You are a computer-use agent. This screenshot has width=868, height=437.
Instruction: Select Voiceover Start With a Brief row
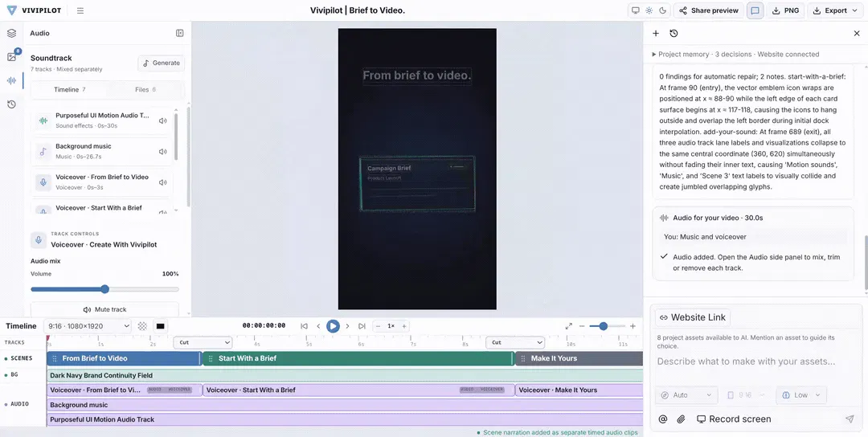[x=102, y=208]
